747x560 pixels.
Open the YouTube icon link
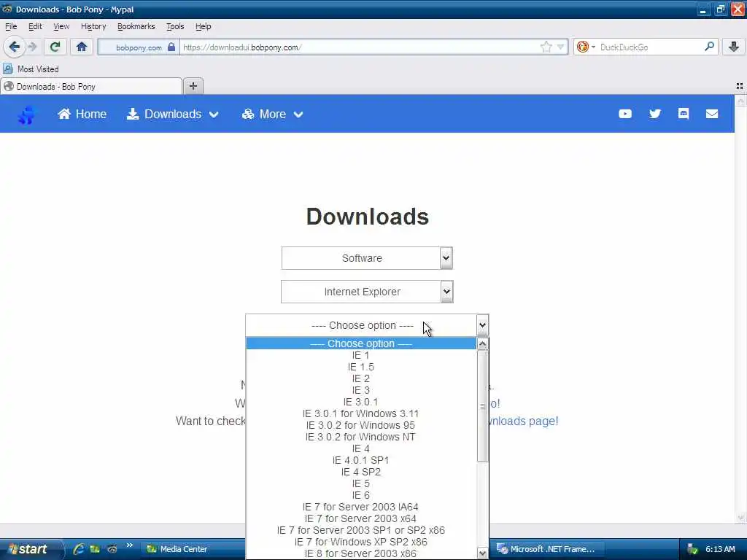[x=625, y=114]
